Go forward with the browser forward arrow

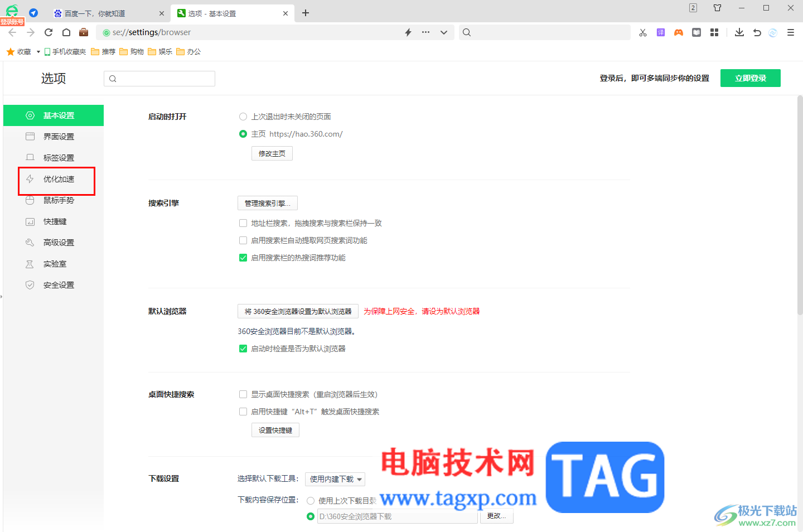tap(31, 32)
